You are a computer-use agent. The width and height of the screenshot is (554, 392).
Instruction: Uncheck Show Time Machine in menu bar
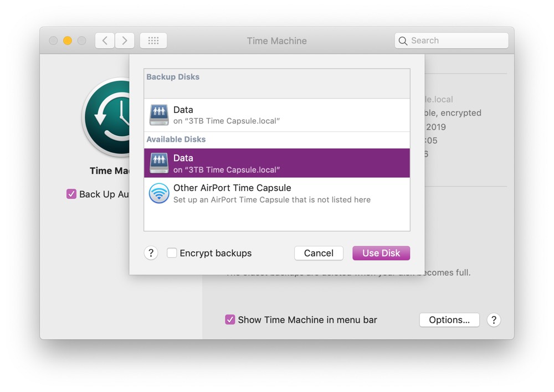point(230,319)
